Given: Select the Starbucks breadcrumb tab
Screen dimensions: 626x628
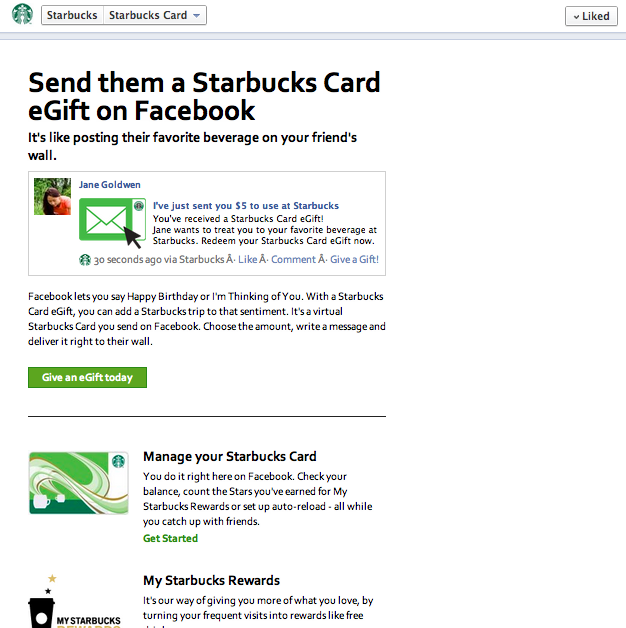Looking at the screenshot, I should 72,15.
